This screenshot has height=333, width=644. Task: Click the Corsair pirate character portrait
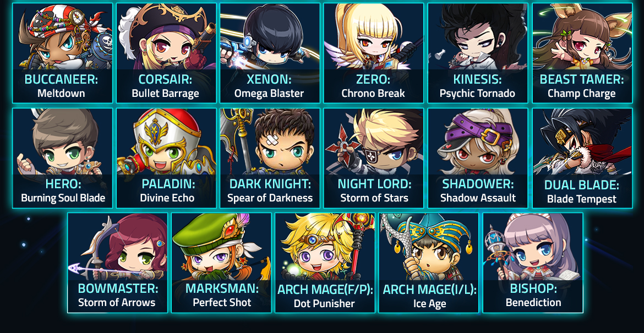coord(166,36)
